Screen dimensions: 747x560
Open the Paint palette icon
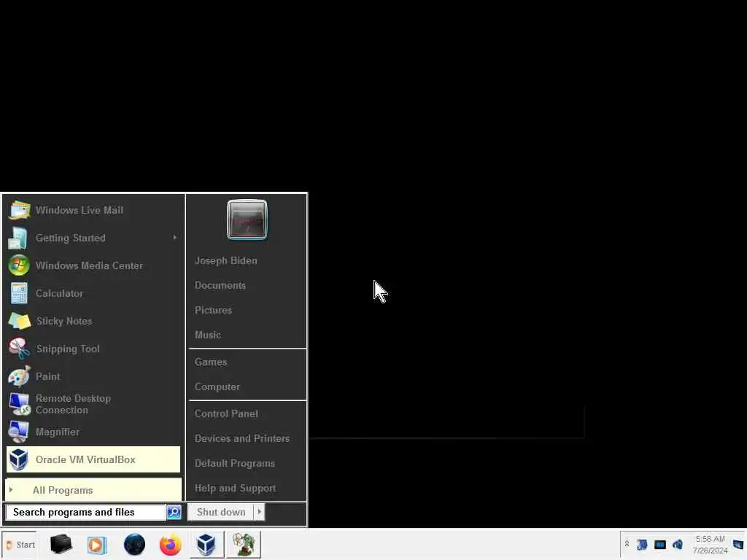[19, 376]
